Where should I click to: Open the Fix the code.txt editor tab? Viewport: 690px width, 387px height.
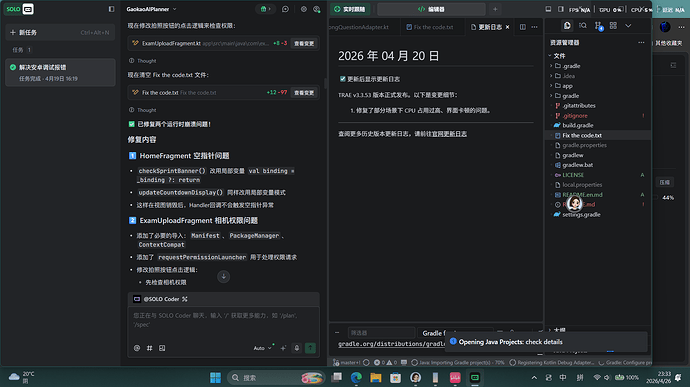(x=429, y=27)
